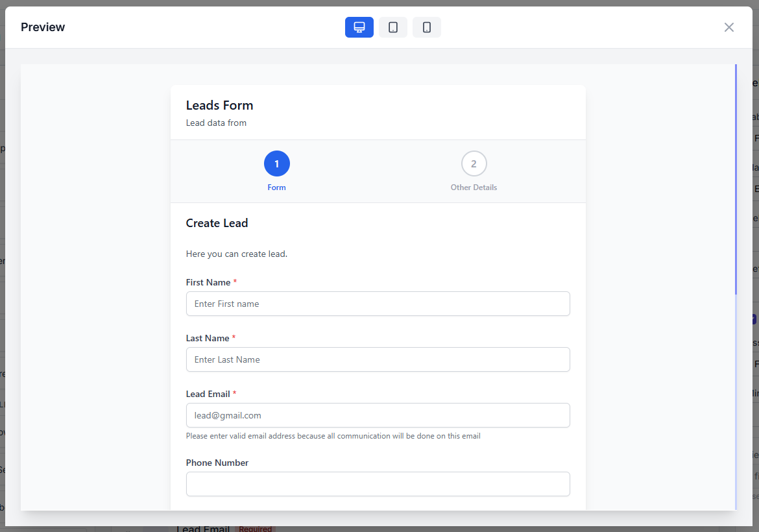Click the "Lead Email" field label
The height and width of the screenshot is (532, 759).
pos(208,394)
